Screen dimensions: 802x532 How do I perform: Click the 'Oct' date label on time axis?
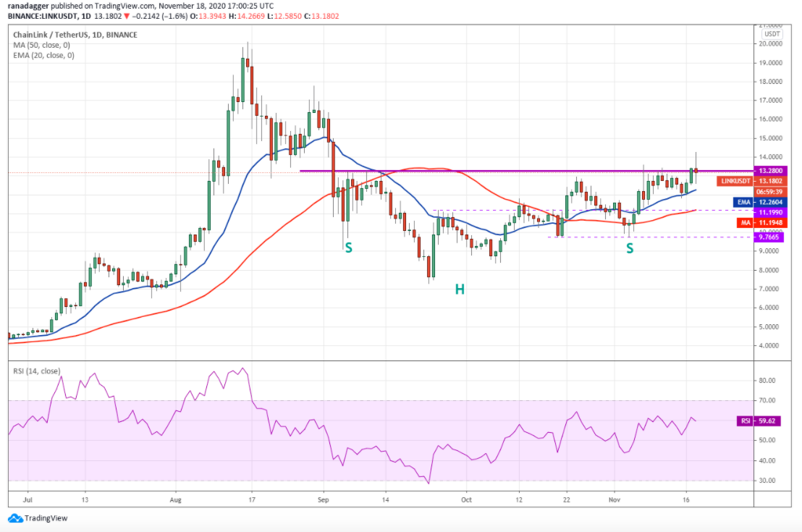[x=466, y=499]
